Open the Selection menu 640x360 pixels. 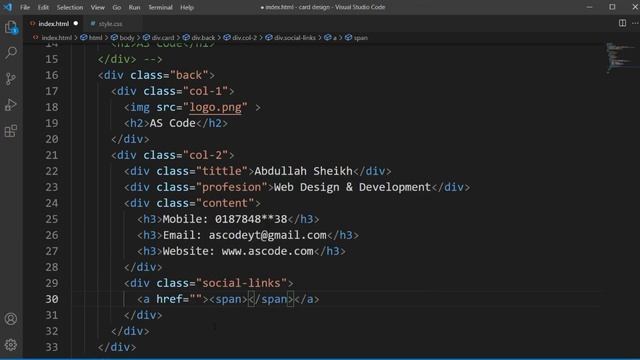(x=70, y=7)
